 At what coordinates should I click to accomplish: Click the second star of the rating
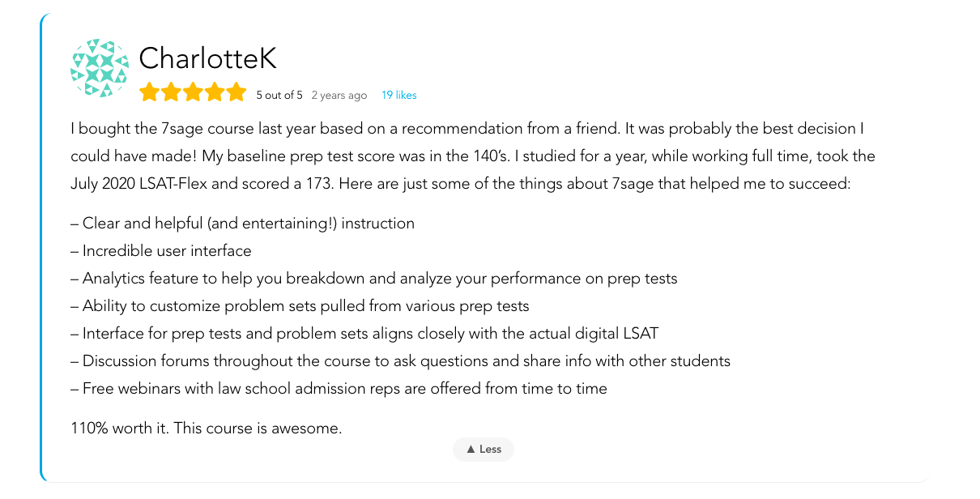coord(171,92)
